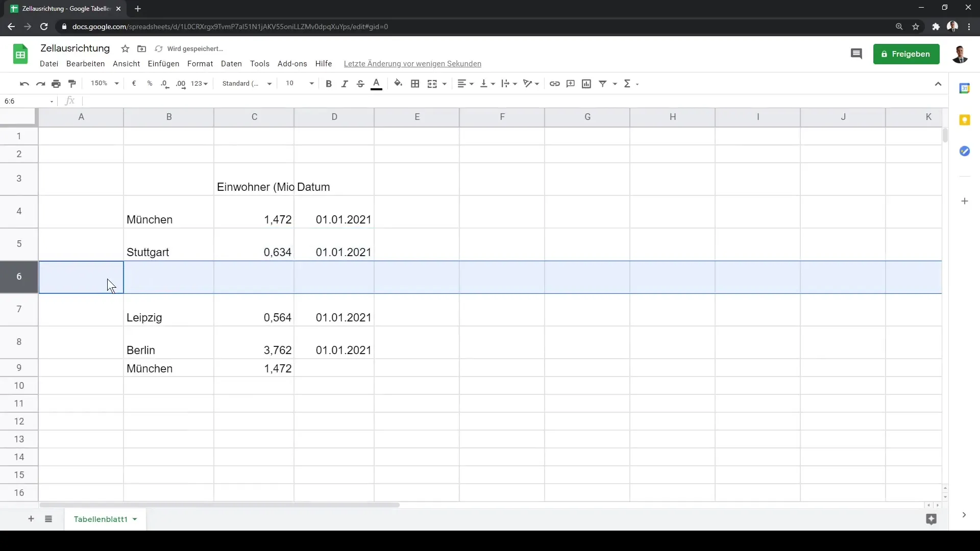Open the Bearbeiten menu
The width and height of the screenshot is (980, 551).
point(85,64)
